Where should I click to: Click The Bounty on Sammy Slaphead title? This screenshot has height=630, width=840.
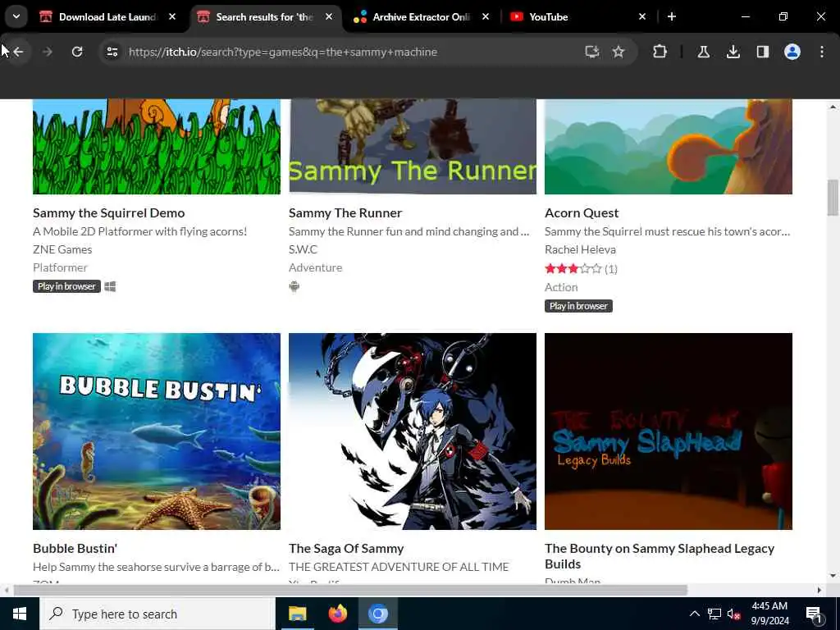tap(660, 556)
